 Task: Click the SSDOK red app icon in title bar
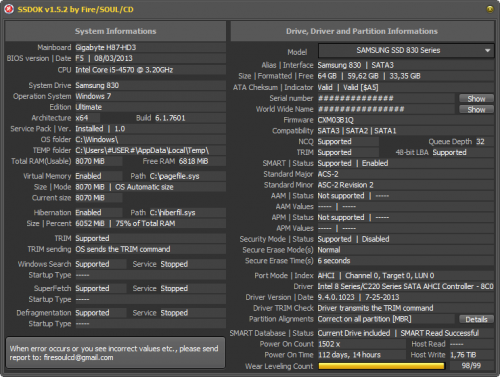point(9,9)
